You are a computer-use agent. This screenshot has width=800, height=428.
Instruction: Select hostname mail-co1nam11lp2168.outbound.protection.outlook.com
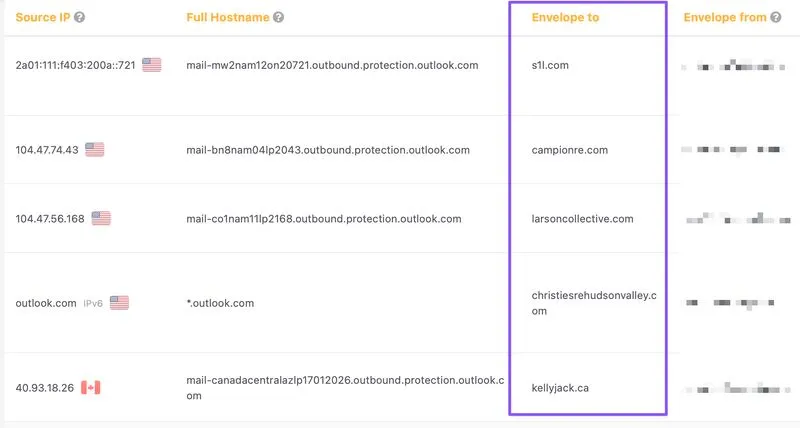(x=324, y=219)
